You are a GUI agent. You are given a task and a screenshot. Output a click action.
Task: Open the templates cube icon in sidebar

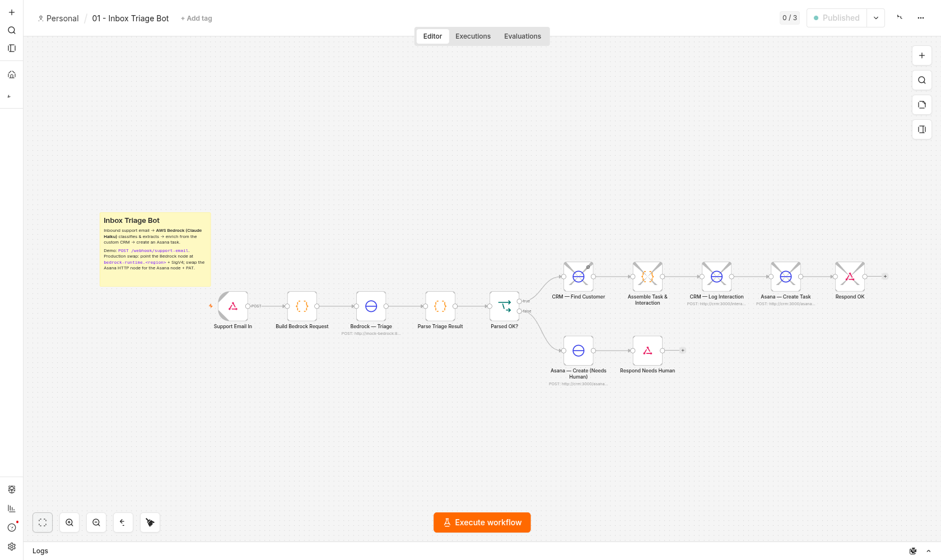(12, 489)
